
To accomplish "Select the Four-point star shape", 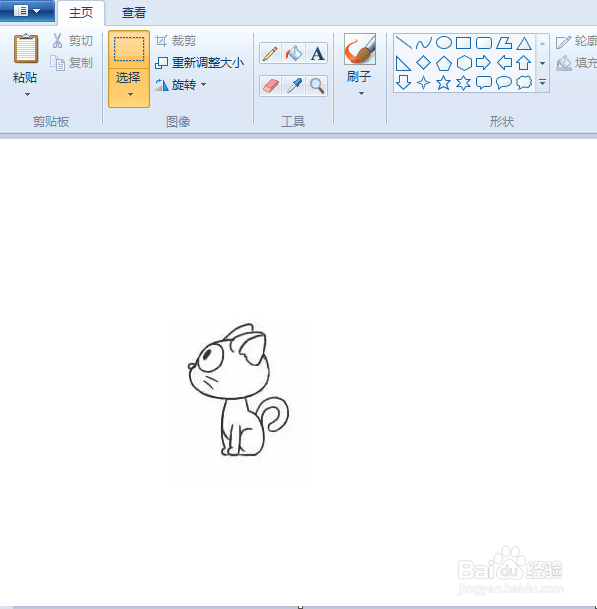I will 423,83.
